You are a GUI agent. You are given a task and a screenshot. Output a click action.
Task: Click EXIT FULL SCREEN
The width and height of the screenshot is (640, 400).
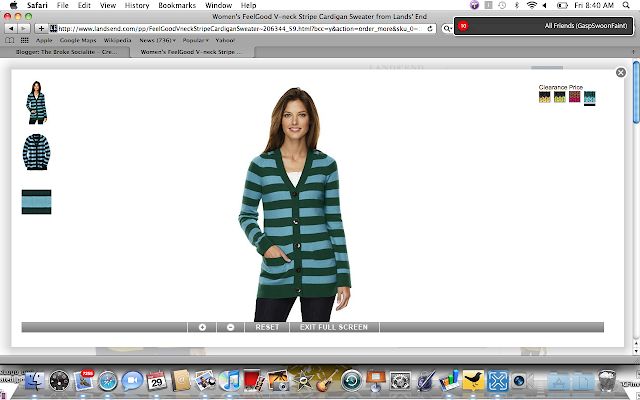click(334, 327)
